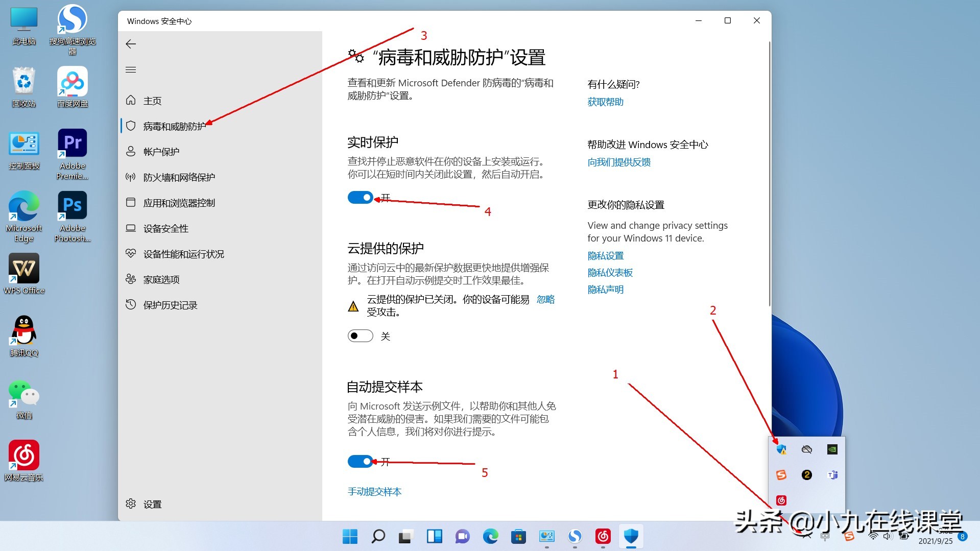Enable 云提供的保护 toggle
980x551 pixels.
pos(360,336)
